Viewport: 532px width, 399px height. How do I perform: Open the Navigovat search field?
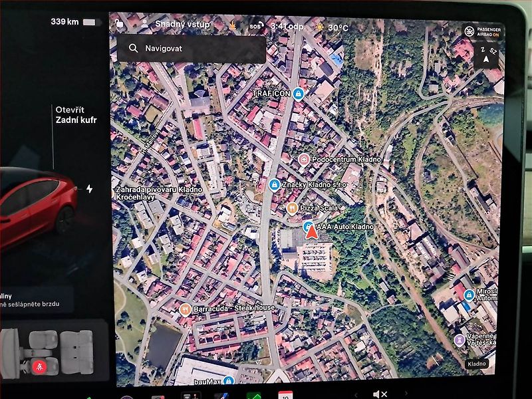192,49
